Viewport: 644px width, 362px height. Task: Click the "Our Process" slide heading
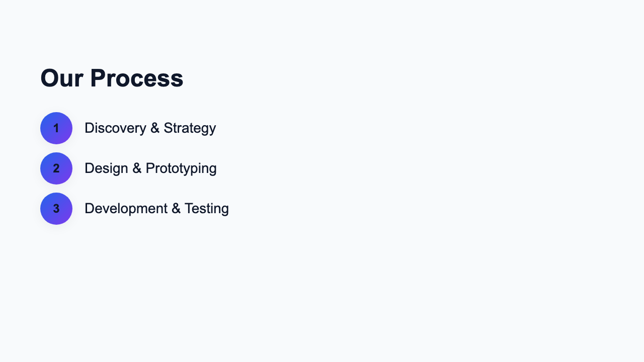(x=112, y=78)
